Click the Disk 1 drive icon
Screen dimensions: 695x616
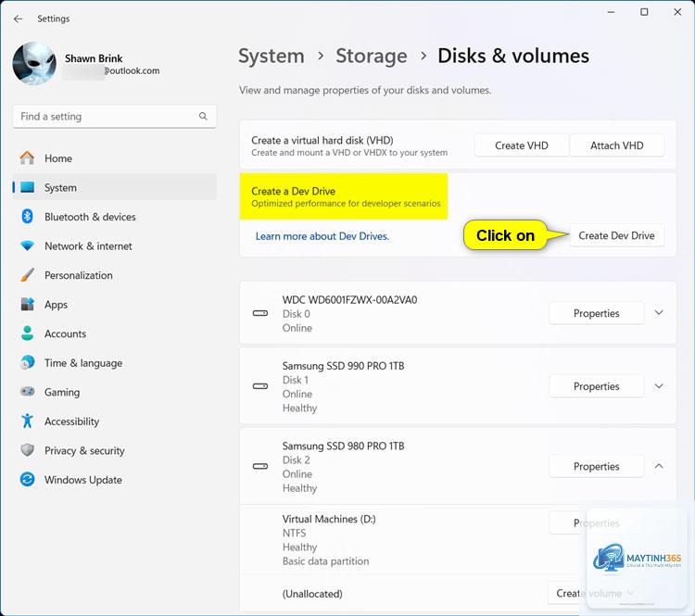(260, 386)
